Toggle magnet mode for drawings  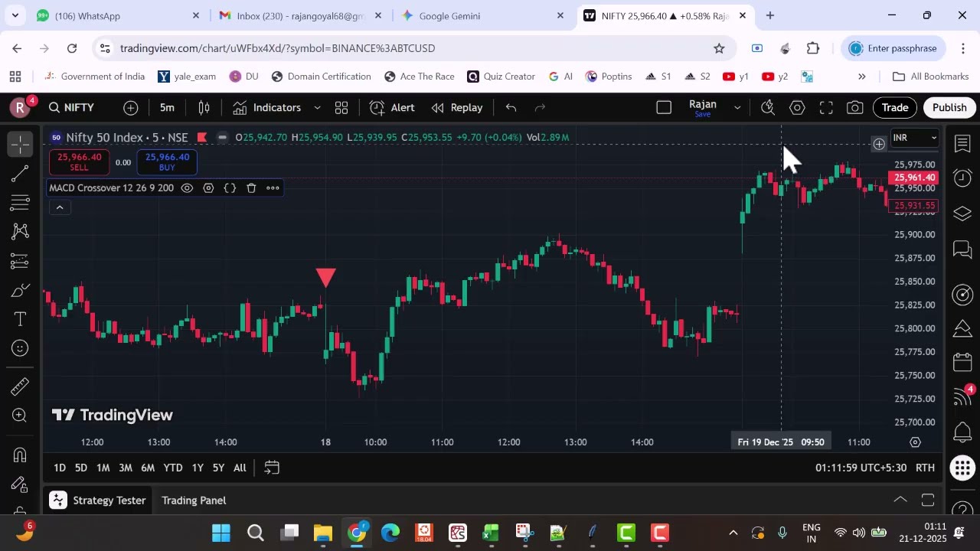click(21, 455)
